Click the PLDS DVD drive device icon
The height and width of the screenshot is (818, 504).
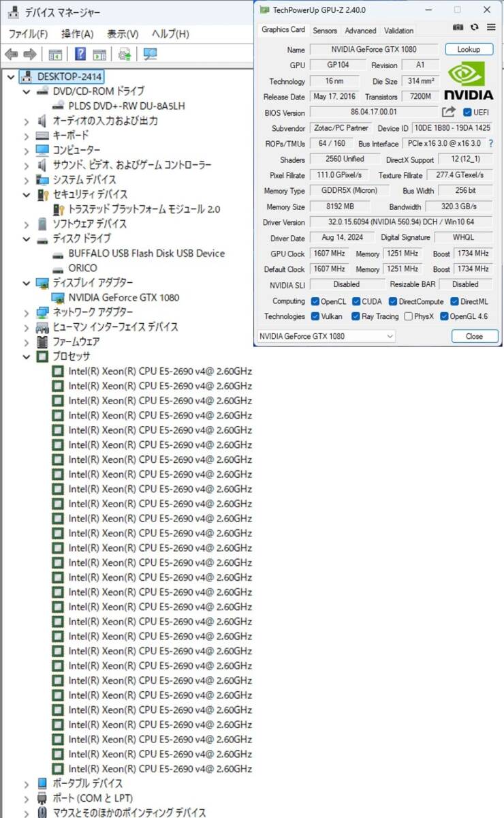(x=59, y=106)
